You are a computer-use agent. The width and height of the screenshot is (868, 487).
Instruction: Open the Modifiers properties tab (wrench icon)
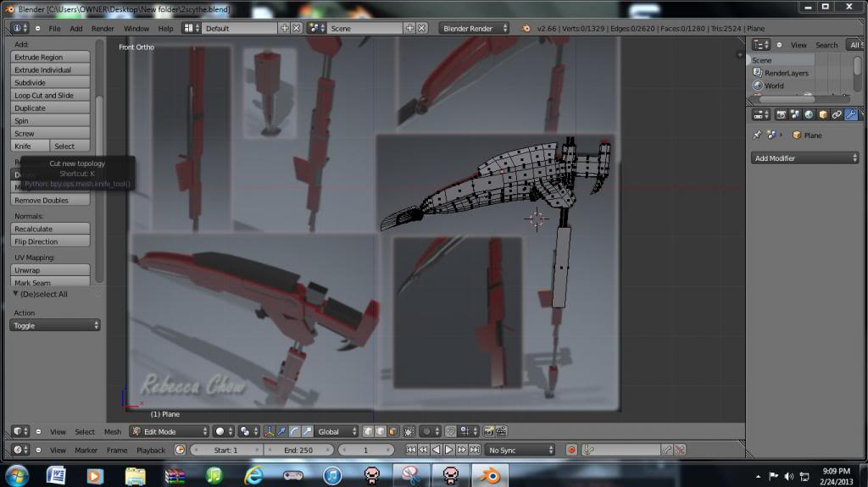tap(850, 114)
